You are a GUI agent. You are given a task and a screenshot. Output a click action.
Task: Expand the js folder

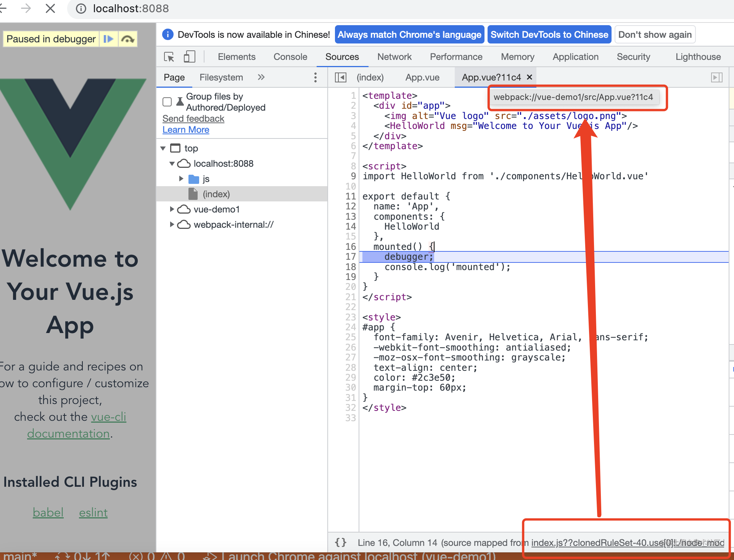click(x=181, y=179)
